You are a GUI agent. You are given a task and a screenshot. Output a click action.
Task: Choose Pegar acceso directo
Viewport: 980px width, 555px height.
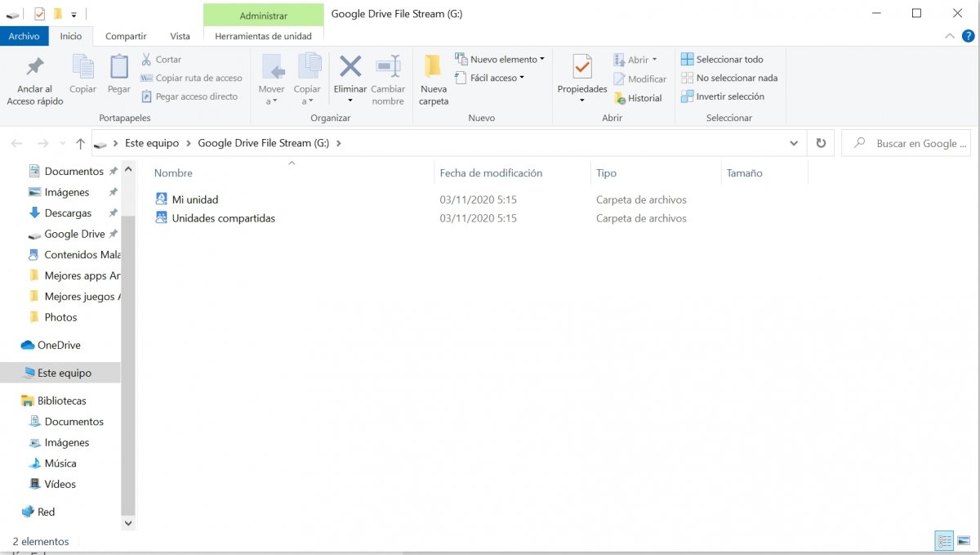(189, 96)
